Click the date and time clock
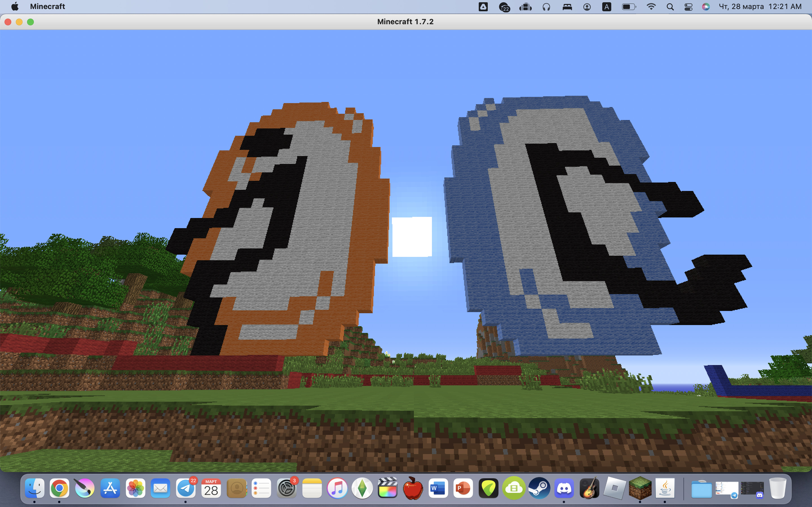This screenshot has height=507, width=812. tap(760, 6)
